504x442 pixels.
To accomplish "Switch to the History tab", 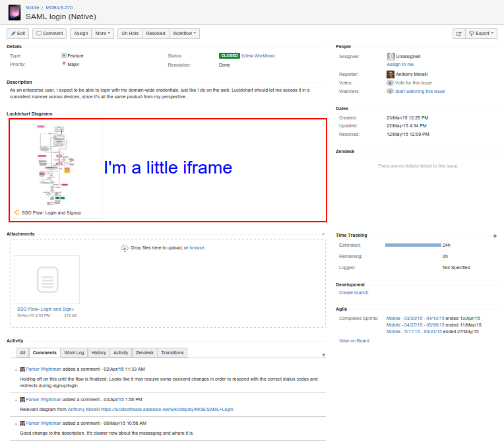I will (x=99, y=353).
